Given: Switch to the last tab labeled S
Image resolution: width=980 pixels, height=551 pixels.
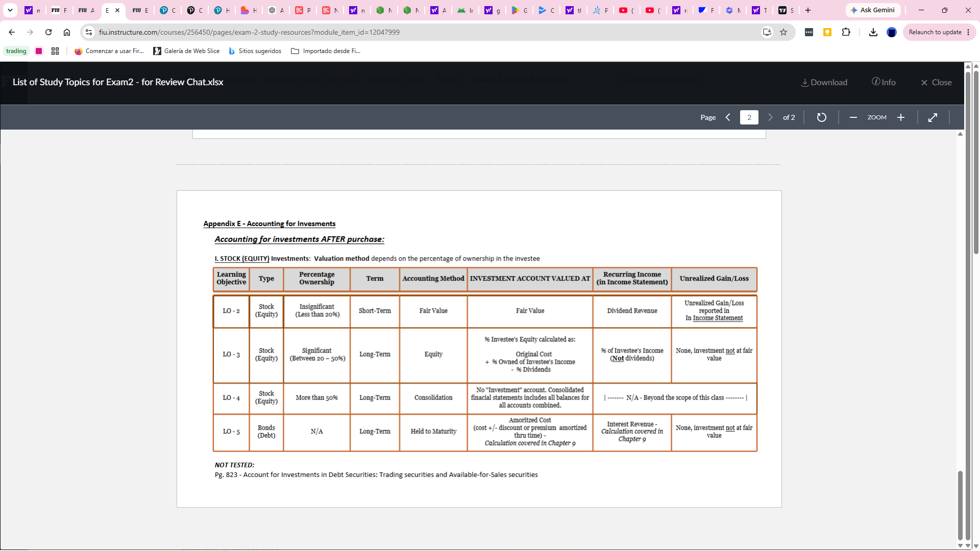Looking at the screenshot, I should pyautogui.click(x=787, y=10).
